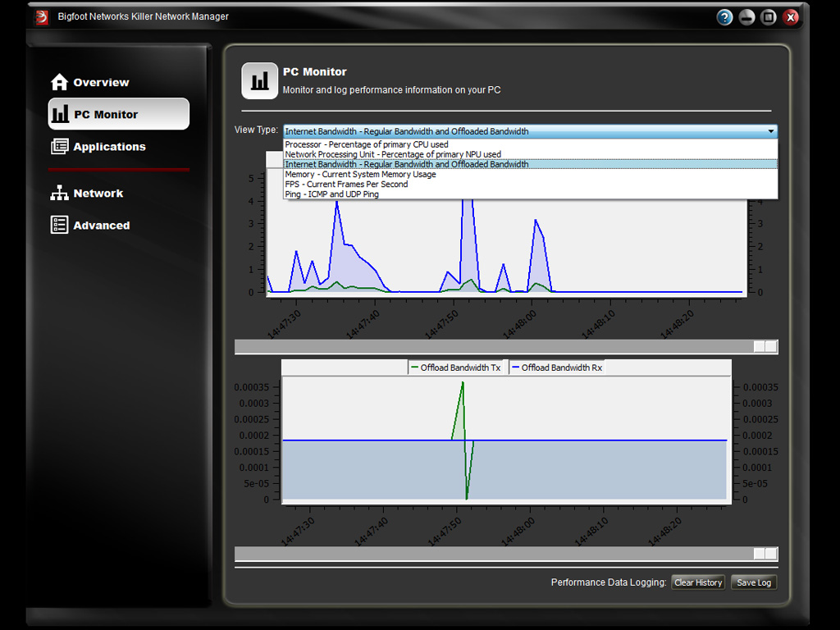This screenshot has height=630, width=840.
Task: Choose FPS - Current Frames Per Second
Action: pos(530,185)
